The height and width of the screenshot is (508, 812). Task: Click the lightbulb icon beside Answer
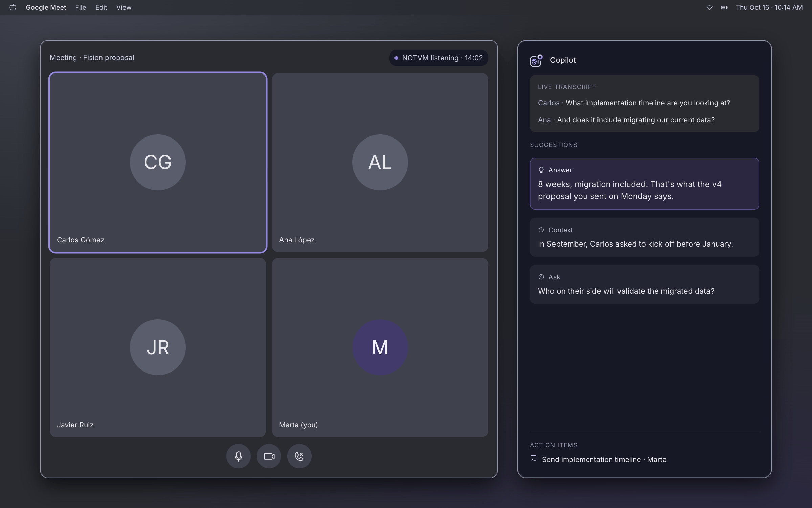(x=541, y=170)
